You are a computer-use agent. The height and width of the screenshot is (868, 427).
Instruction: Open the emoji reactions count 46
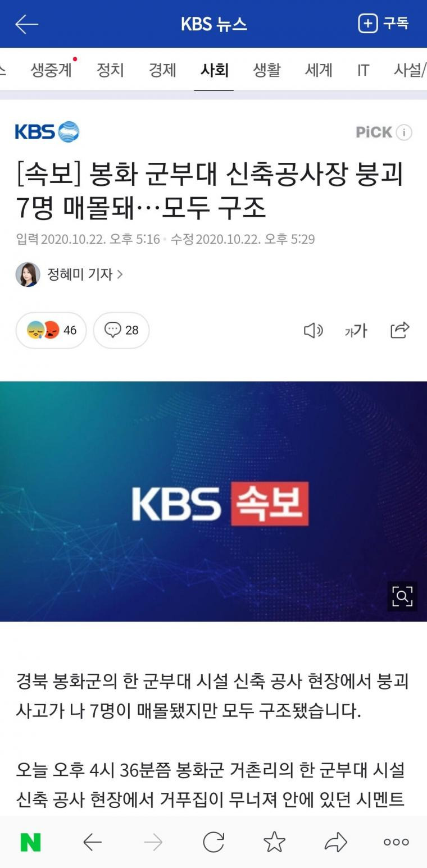51,330
